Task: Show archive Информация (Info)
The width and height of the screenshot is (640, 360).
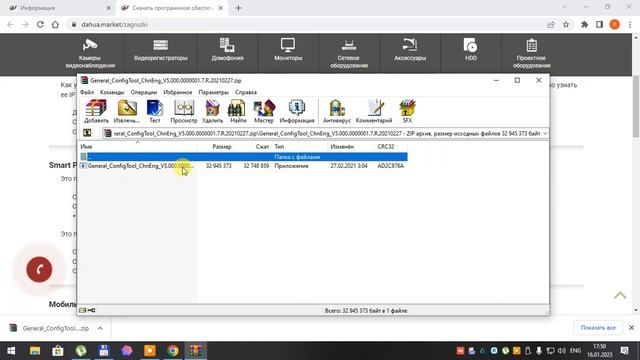Action: click(297, 111)
